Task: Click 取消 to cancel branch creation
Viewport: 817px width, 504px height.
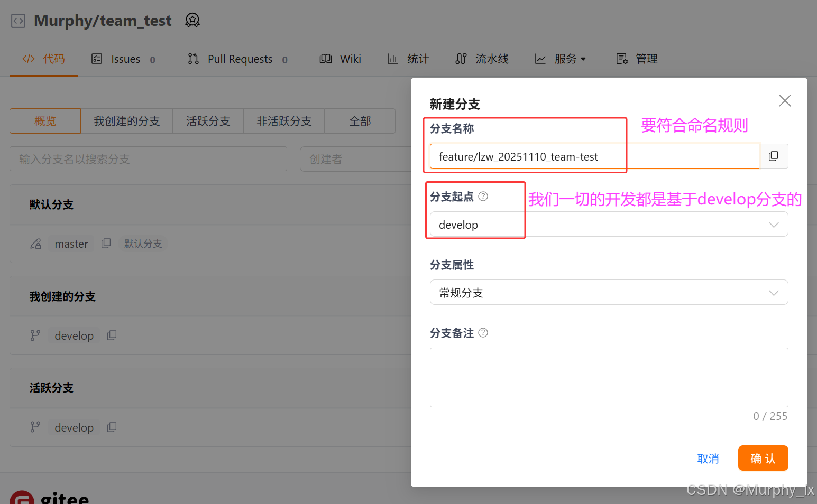Action: (x=708, y=458)
